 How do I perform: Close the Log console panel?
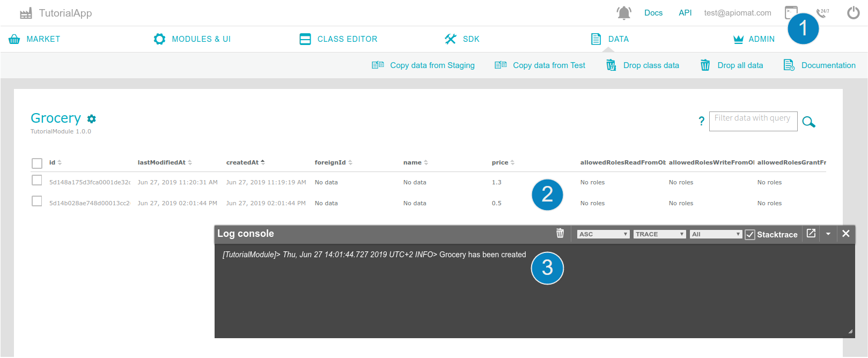point(846,234)
